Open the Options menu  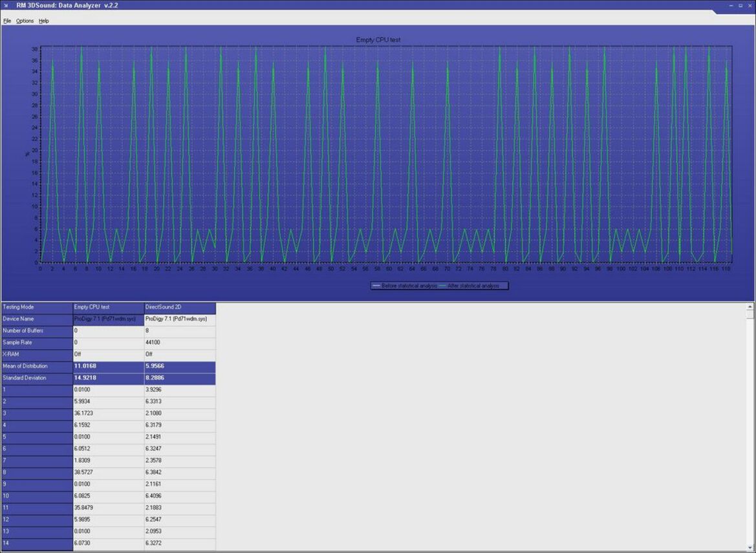click(x=25, y=21)
